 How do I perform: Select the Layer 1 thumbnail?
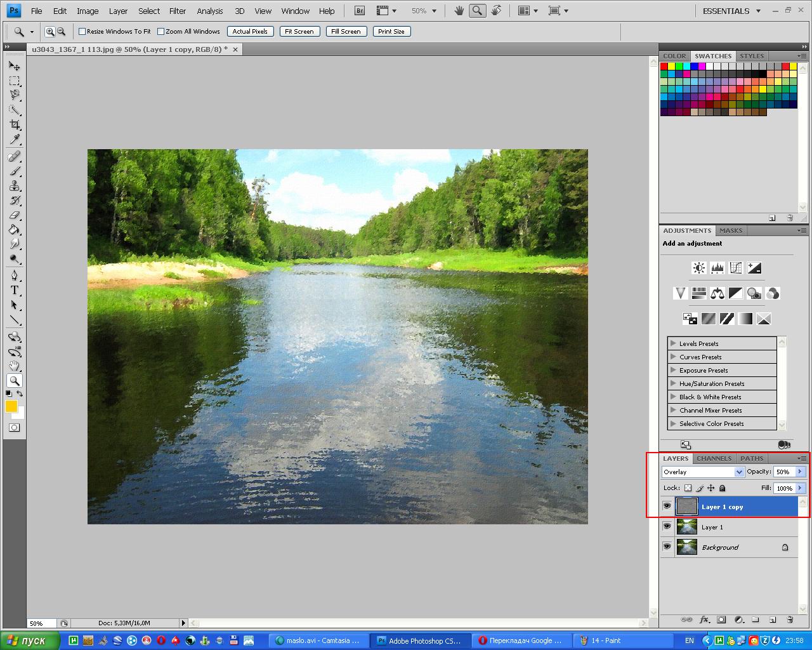tap(687, 526)
